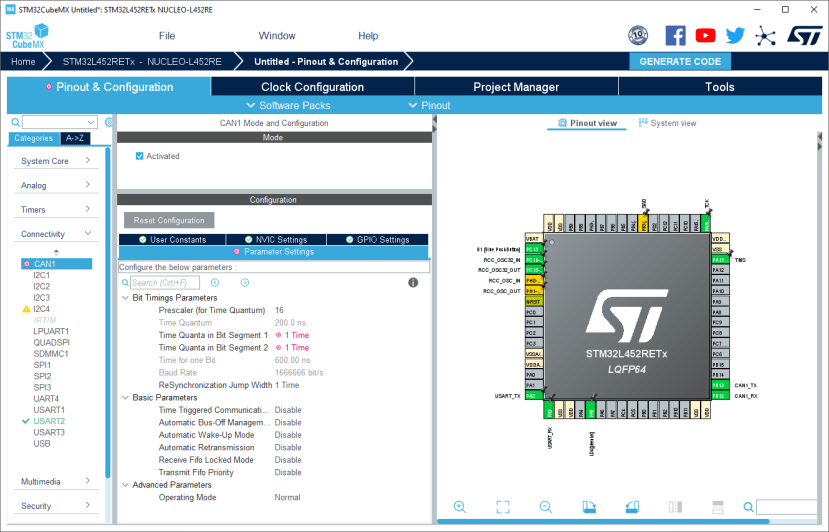Zoom in on the chip pinout
Screen dimensions: 829x532
[460, 507]
